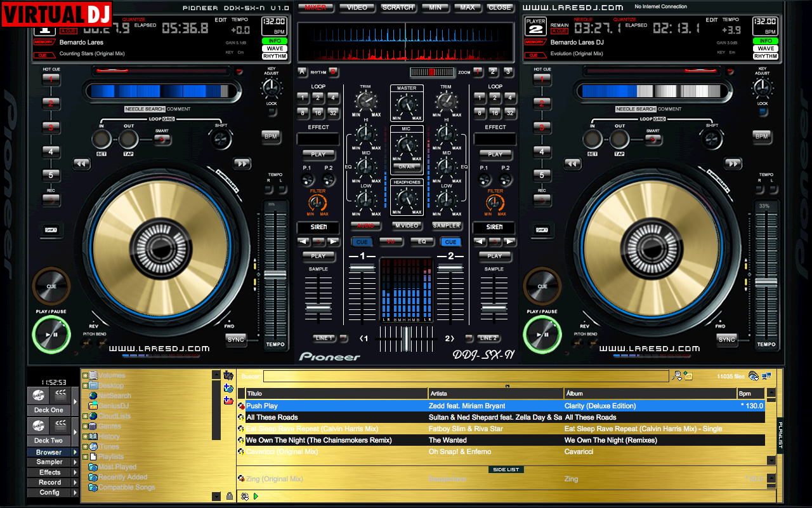Screen dimensions: 812x508
Task: Open the Config section
Action: click(49, 493)
